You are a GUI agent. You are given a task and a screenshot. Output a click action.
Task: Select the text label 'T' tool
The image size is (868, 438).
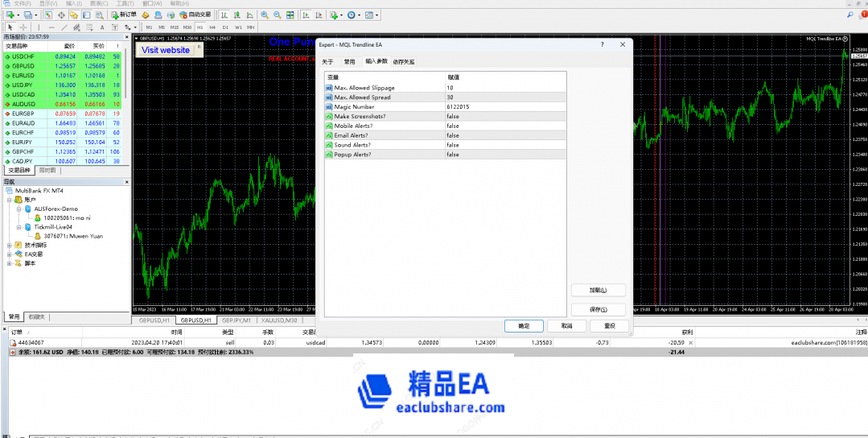click(114, 27)
